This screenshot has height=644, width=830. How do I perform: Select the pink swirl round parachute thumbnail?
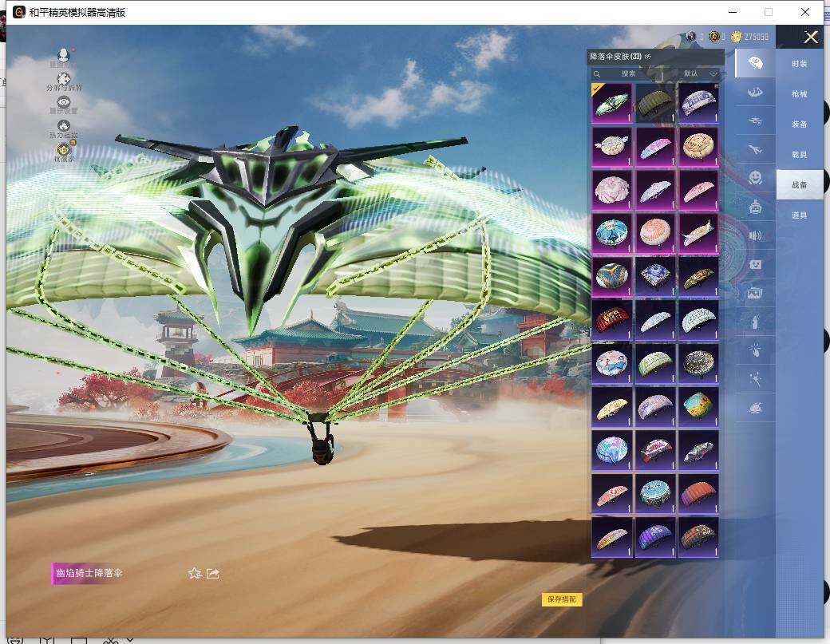611,189
